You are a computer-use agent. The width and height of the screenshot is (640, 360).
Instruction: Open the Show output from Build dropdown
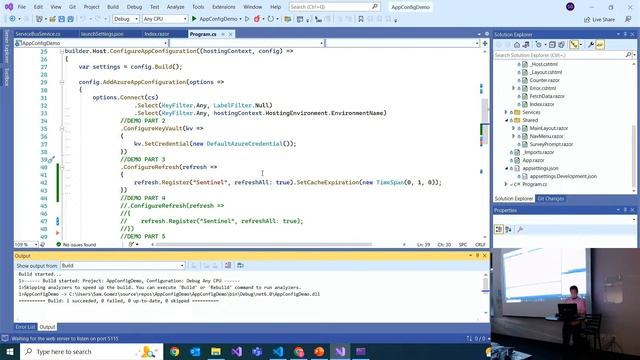[x=122, y=266]
